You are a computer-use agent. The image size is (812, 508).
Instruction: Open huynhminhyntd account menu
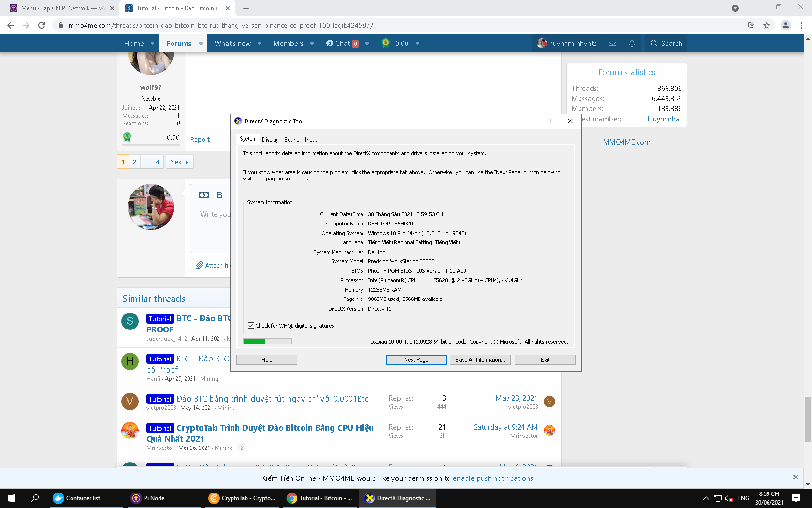tap(567, 43)
